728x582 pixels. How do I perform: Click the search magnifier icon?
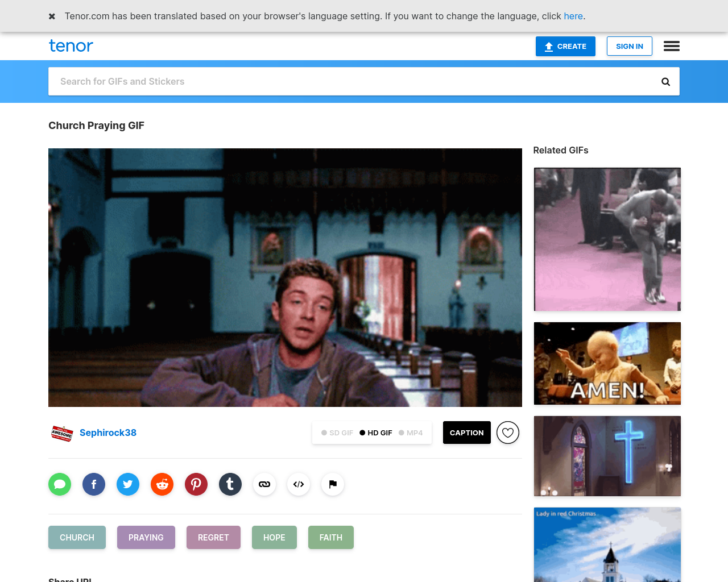pos(665,82)
